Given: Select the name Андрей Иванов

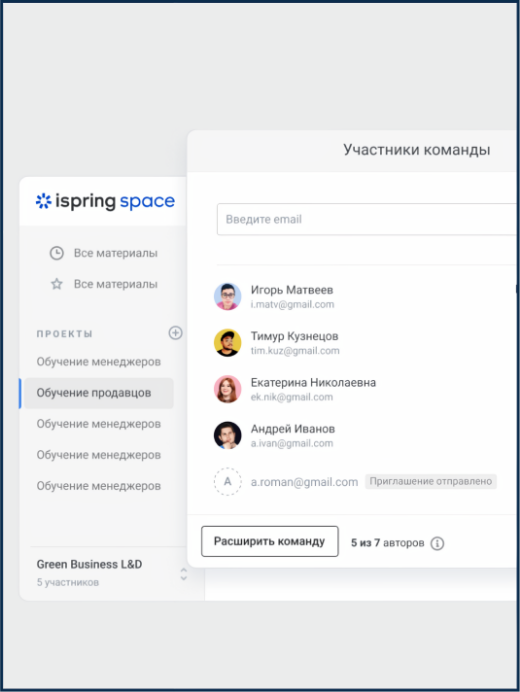Looking at the screenshot, I should (293, 429).
